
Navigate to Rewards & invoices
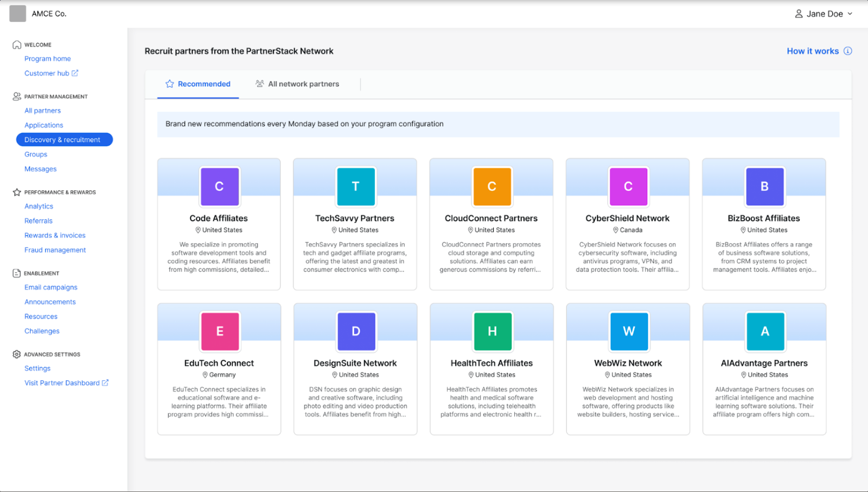(55, 235)
